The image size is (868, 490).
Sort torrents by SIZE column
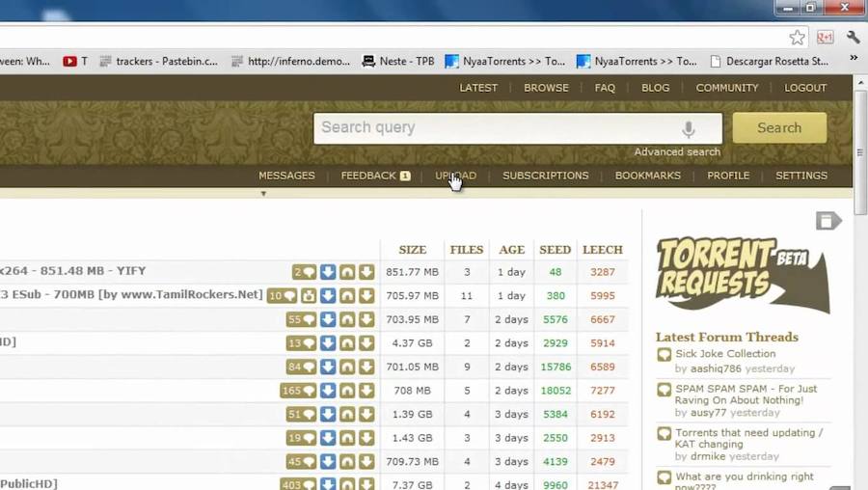413,250
